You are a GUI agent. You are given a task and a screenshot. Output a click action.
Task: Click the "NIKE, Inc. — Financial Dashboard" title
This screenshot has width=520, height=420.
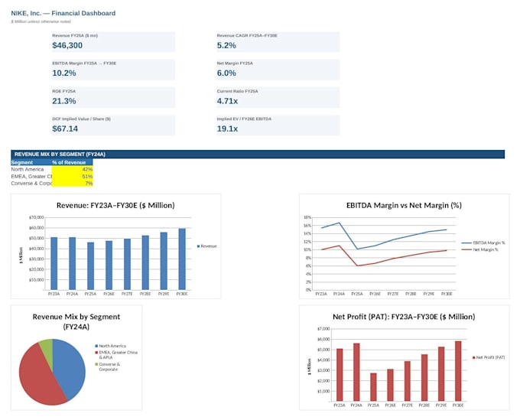[63, 13]
